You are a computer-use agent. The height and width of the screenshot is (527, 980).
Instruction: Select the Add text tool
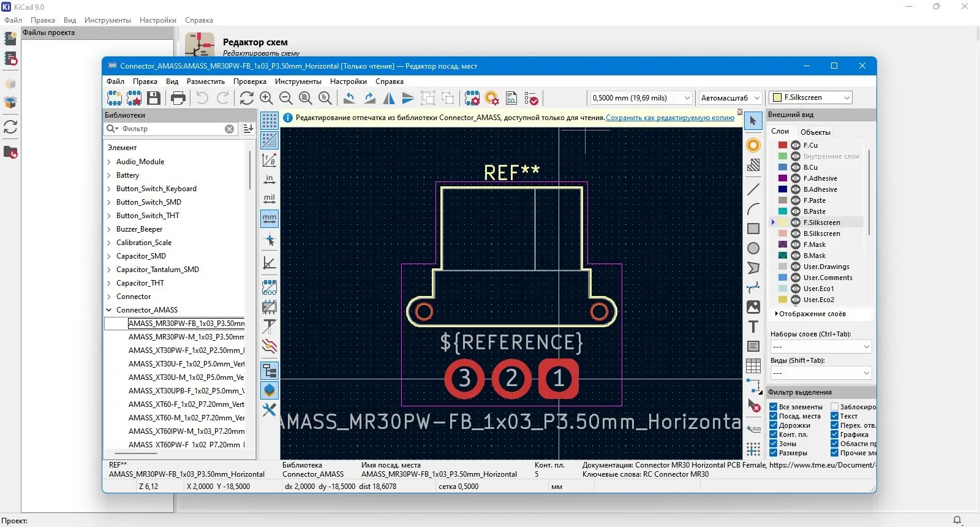coord(753,327)
